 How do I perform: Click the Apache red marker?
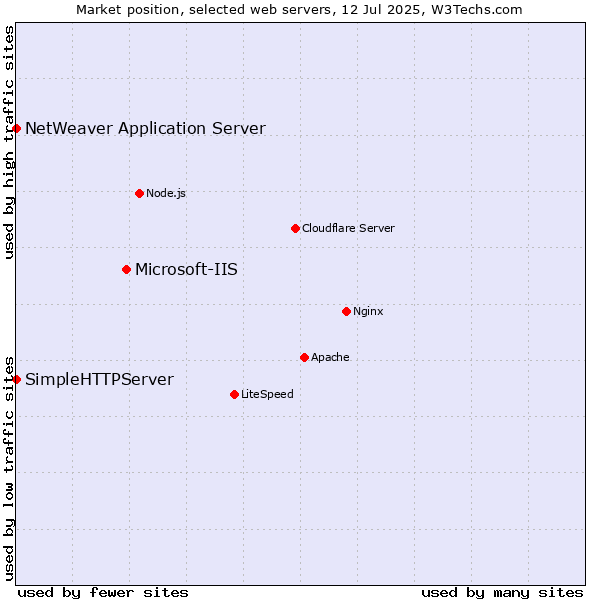pos(305,357)
